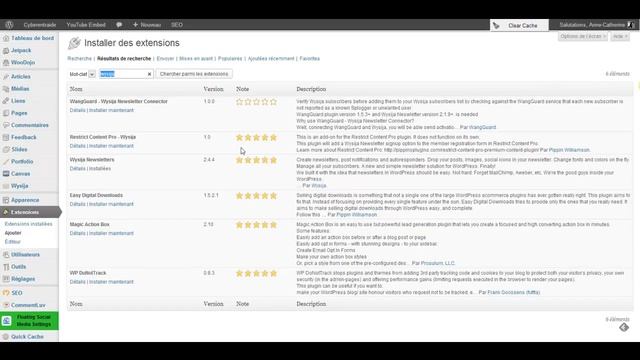Open the SEO menu in admin bar
640x360 pixels.
177,25
